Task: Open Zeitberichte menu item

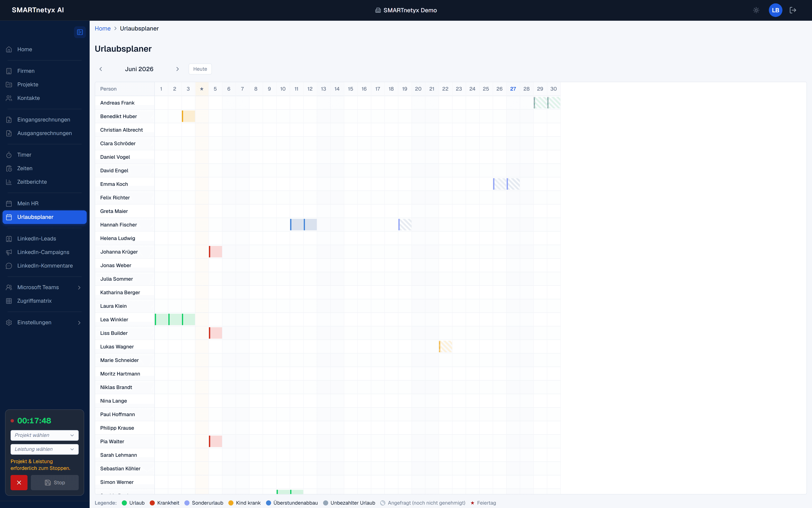Action: (45, 182)
